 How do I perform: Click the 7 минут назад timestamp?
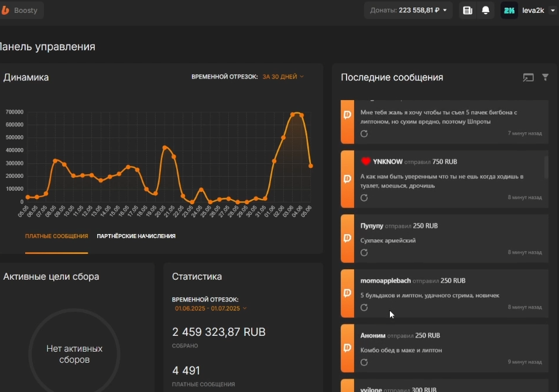tap(525, 133)
